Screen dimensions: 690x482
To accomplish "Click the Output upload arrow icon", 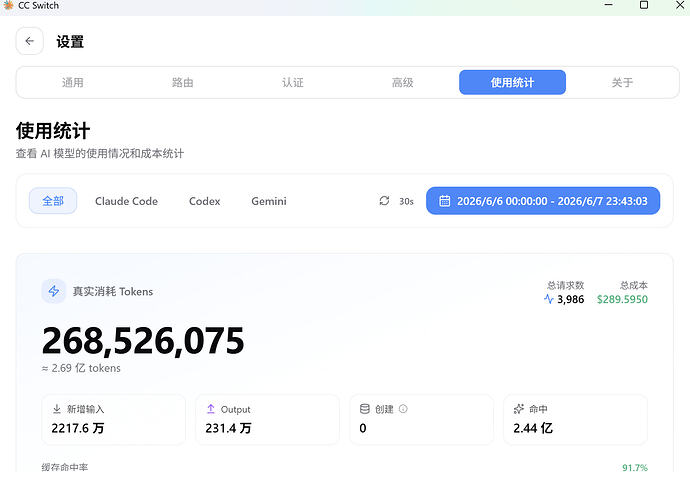I will tap(211, 409).
